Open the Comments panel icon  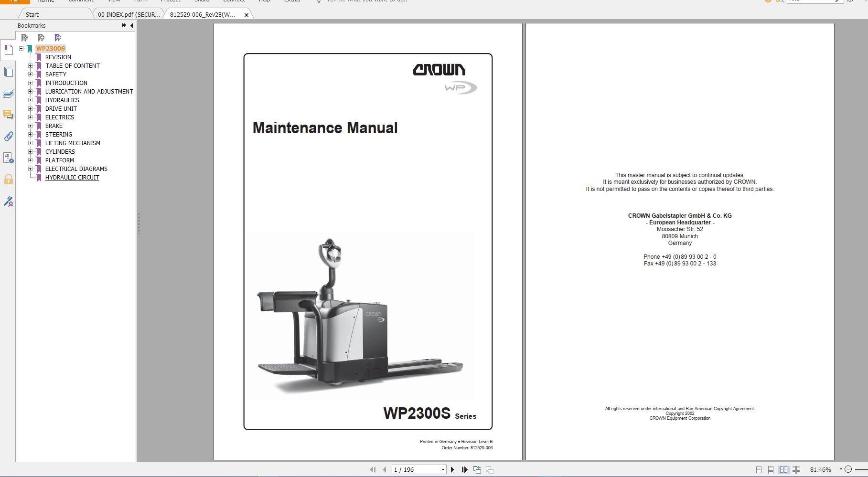(x=8, y=115)
